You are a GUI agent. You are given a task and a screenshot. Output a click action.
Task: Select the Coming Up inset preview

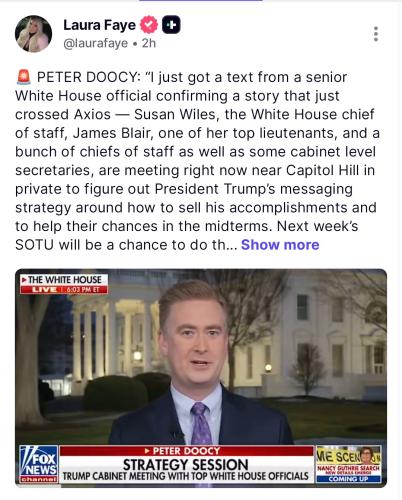(349, 464)
